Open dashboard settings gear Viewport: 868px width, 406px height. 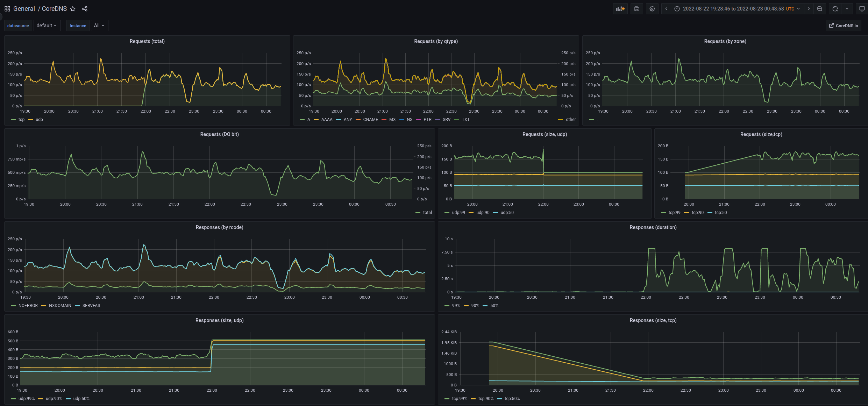click(652, 9)
